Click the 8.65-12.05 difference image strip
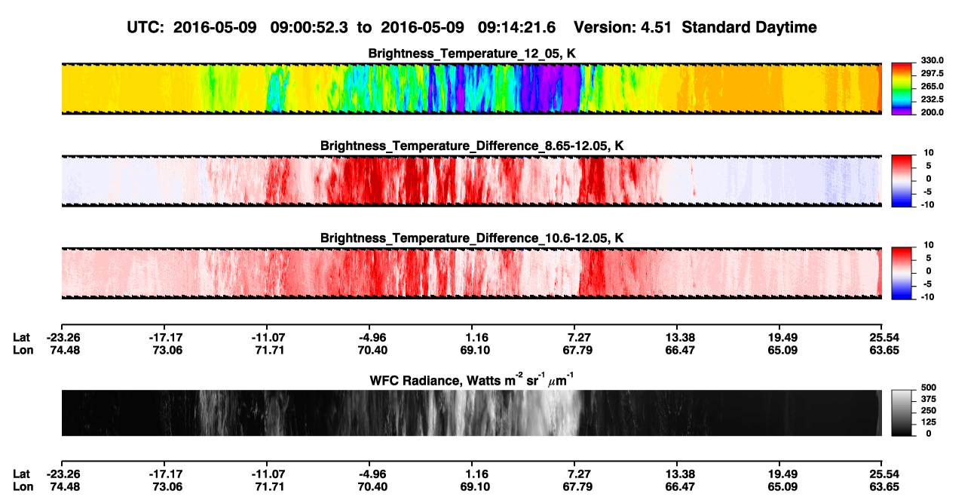980x503 pixels. [471, 181]
